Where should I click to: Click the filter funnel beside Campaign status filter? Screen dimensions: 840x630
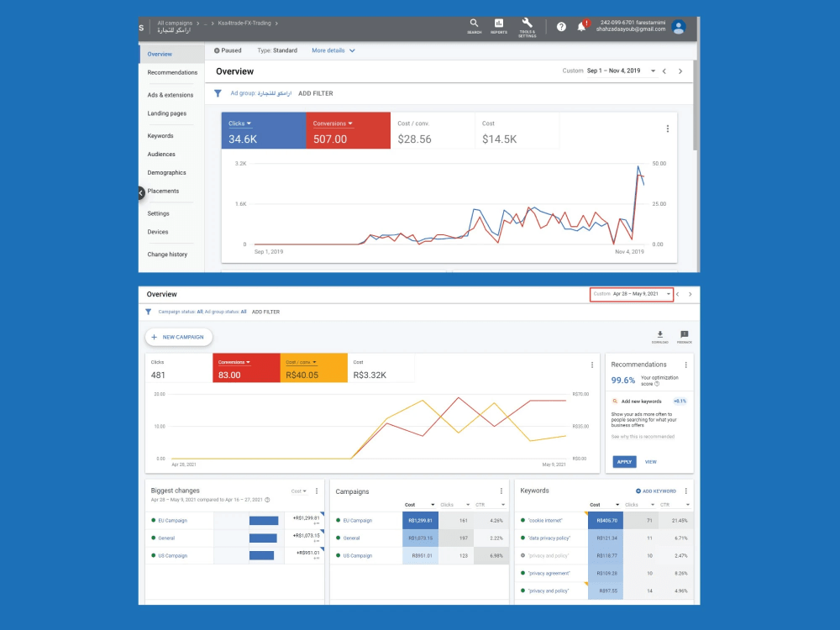[149, 312]
